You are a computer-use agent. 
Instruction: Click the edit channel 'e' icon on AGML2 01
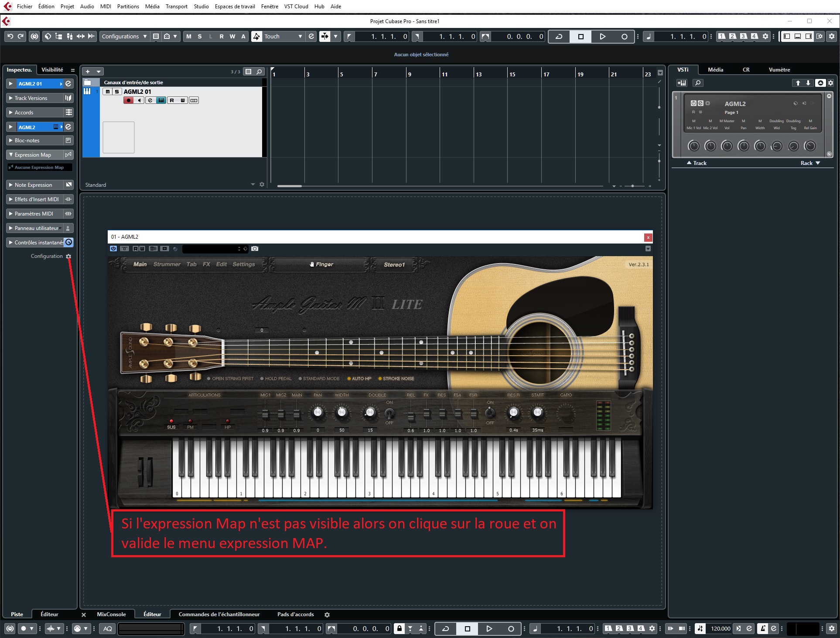click(x=150, y=100)
